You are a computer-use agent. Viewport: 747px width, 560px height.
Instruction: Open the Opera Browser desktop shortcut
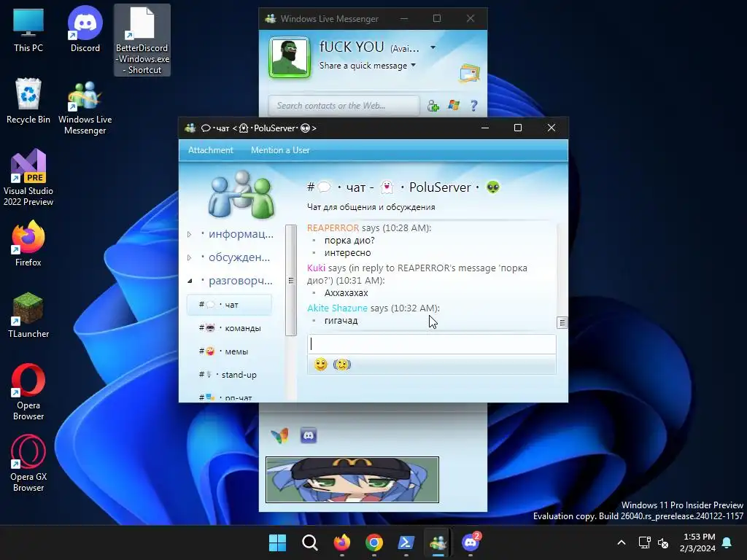pyautogui.click(x=28, y=392)
